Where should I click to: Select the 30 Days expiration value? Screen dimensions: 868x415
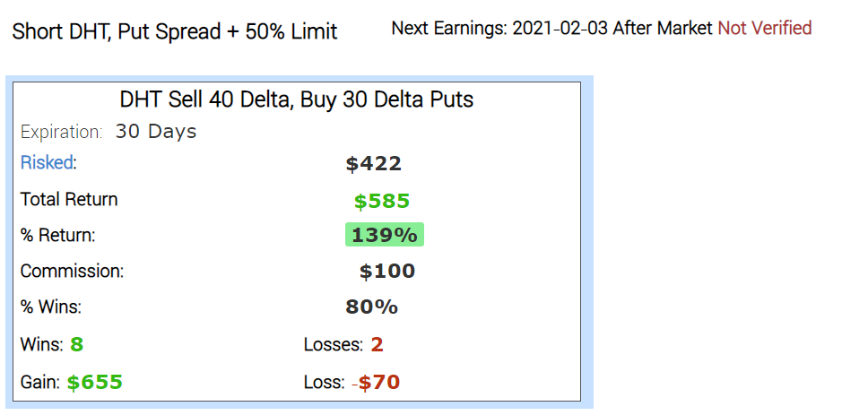[156, 132]
